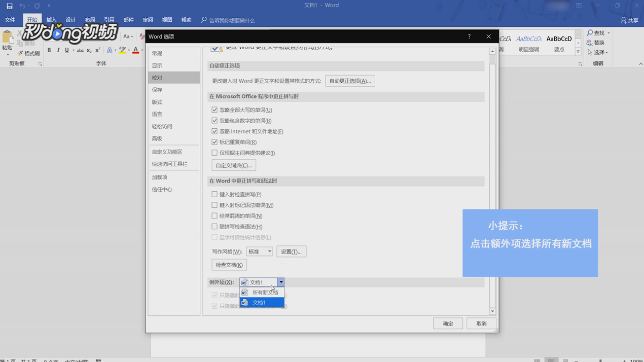Click the Redo icon in quick access toolbar
This screenshot has width=644, height=362.
coord(37,6)
